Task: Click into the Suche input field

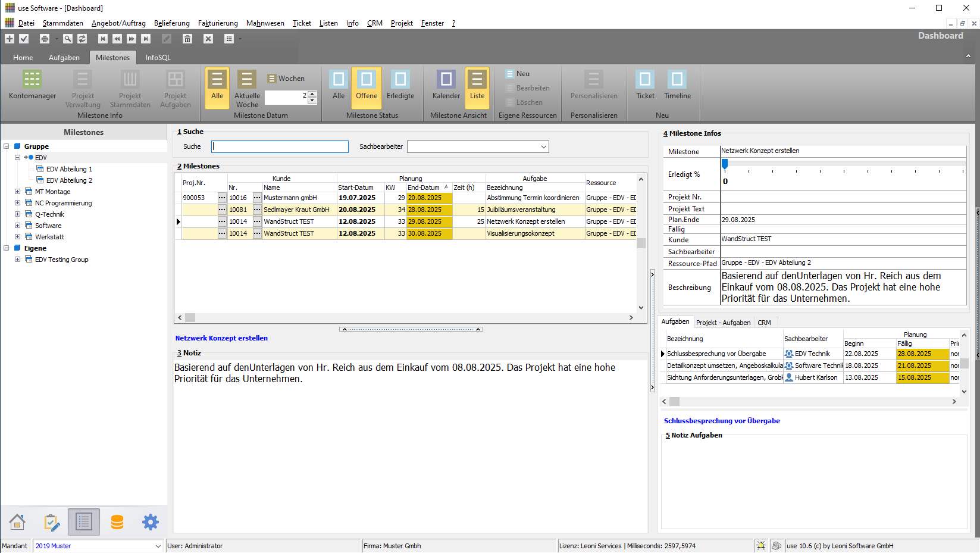Action: coord(280,146)
